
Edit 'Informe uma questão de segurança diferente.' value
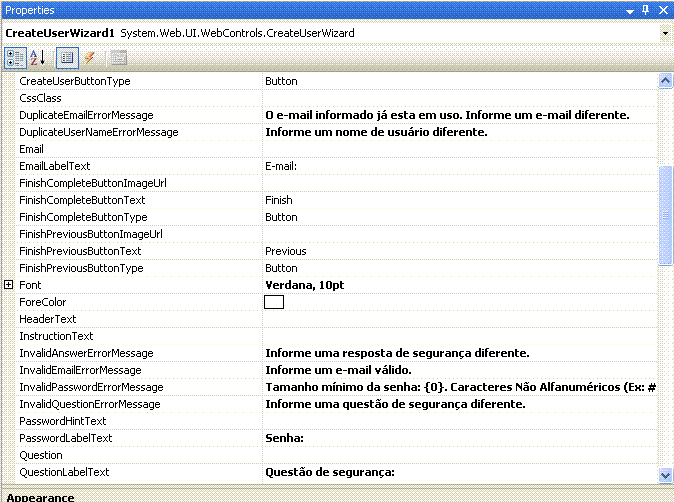[x=460, y=404]
